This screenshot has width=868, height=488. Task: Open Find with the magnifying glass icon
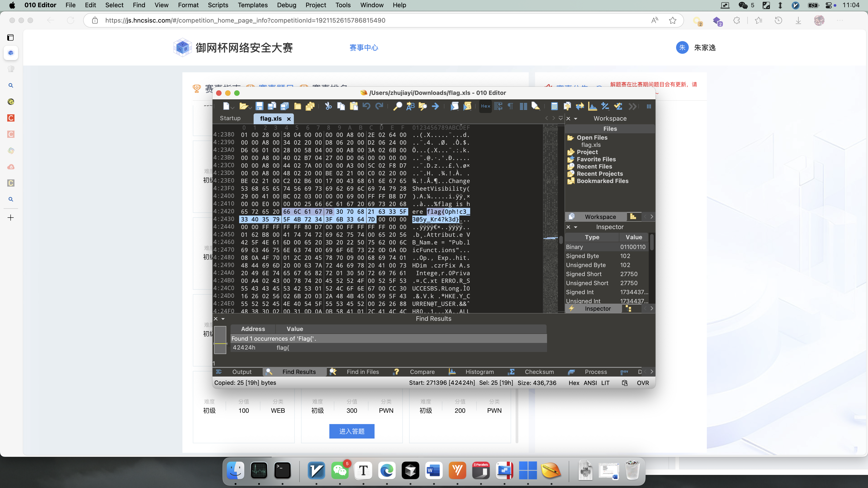[398, 106]
